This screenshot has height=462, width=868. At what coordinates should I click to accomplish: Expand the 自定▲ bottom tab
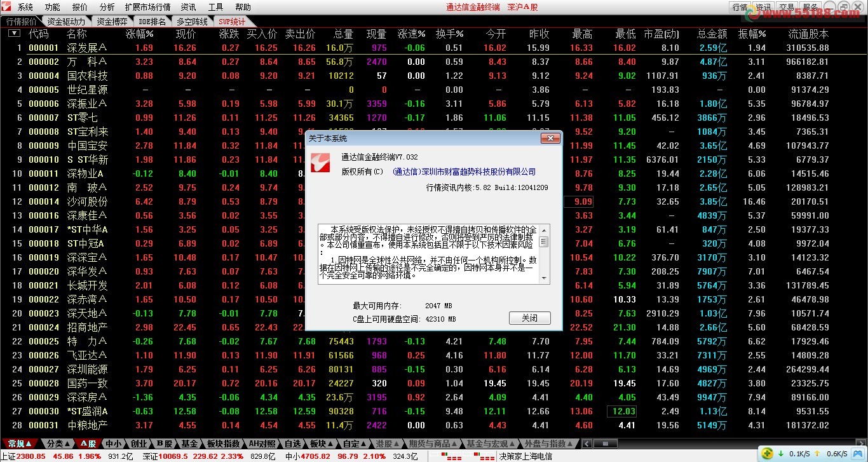tap(356, 444)
